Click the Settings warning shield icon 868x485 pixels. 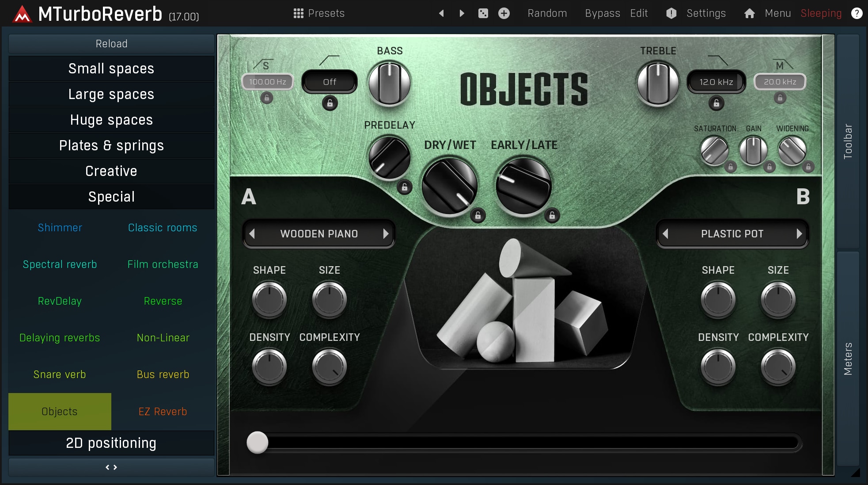pyautogui.click(x=671, y=13)
